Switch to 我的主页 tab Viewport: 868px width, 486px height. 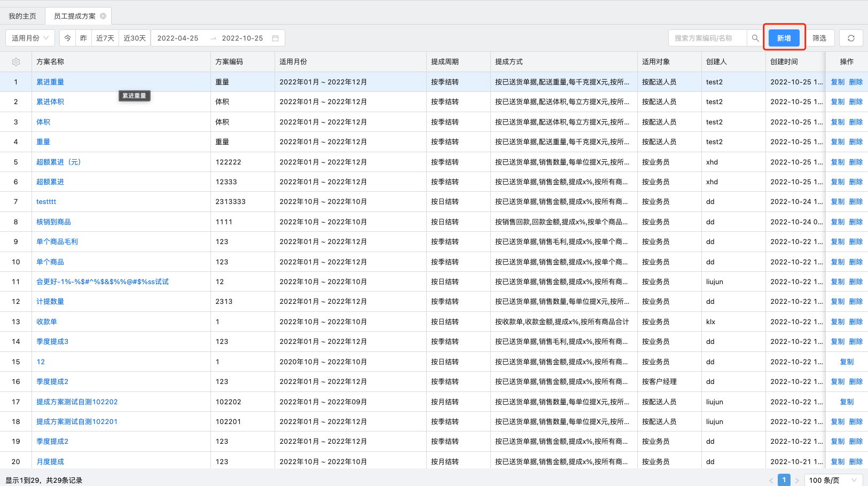coord(22,16)
